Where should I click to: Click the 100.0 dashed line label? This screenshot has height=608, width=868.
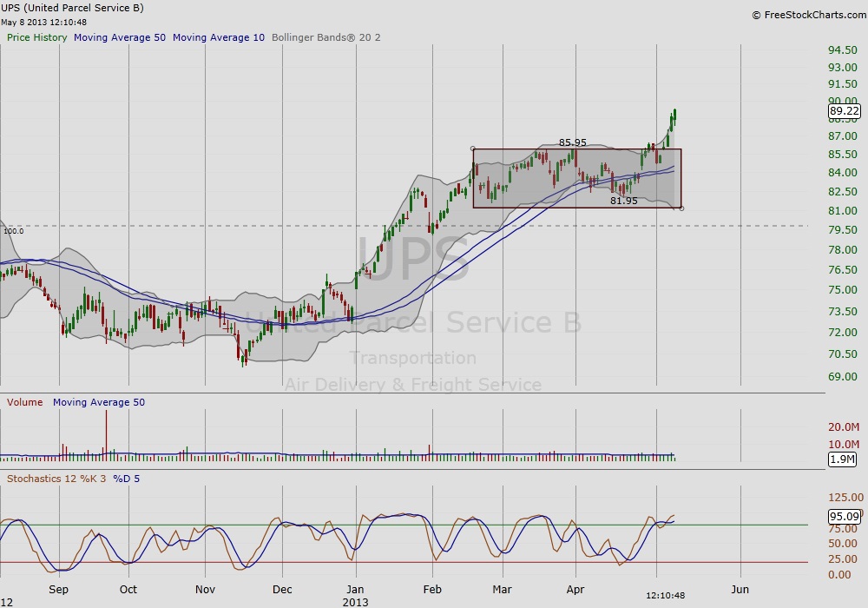(x=14, y=231)
